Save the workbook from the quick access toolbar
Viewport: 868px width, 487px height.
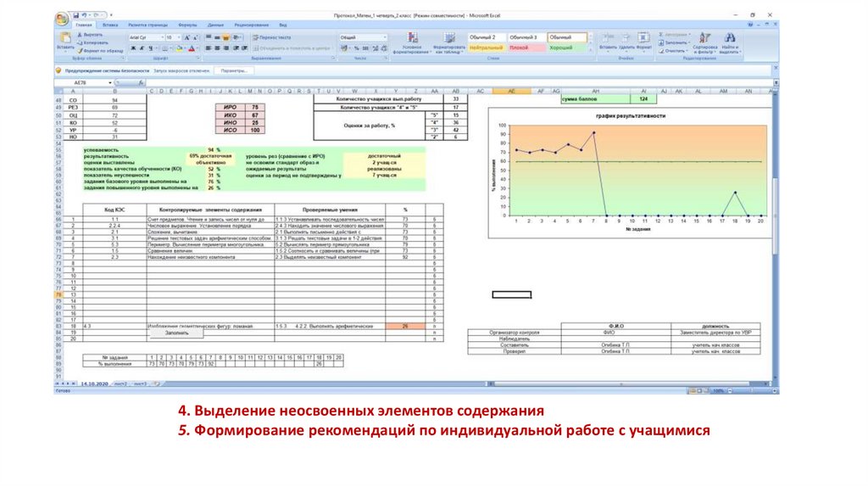tap(75, 15)
